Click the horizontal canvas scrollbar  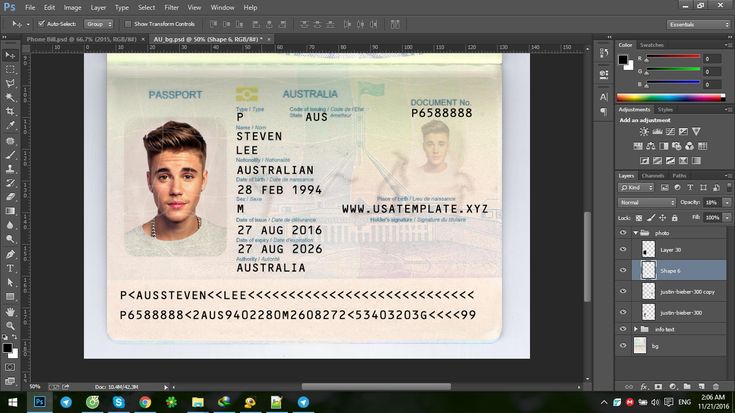pos(376,387)
